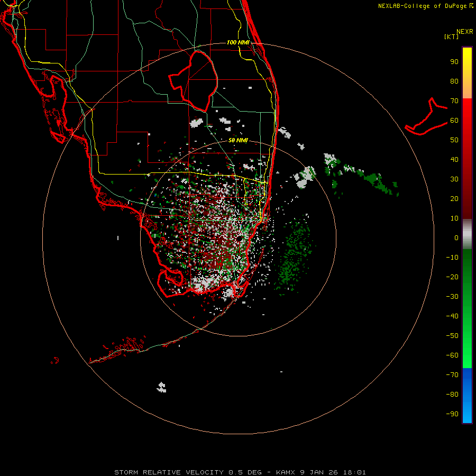Click the 40 value on velocity scale
Image resolution: width=476 pixels, height=476 pixels.
[454, 159]
